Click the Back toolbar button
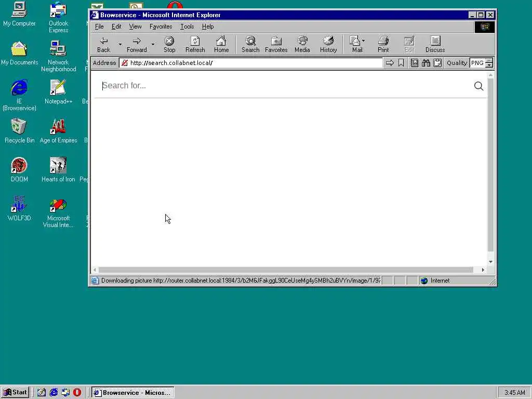Image resolution: width=532 pixels, height=399 pixels. (103, 45)
